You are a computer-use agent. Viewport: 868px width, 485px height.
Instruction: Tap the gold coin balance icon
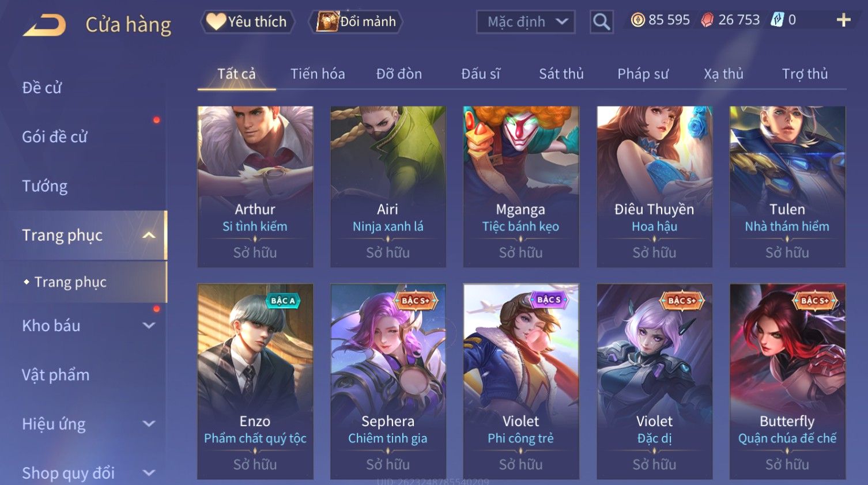tap(637, 20)
